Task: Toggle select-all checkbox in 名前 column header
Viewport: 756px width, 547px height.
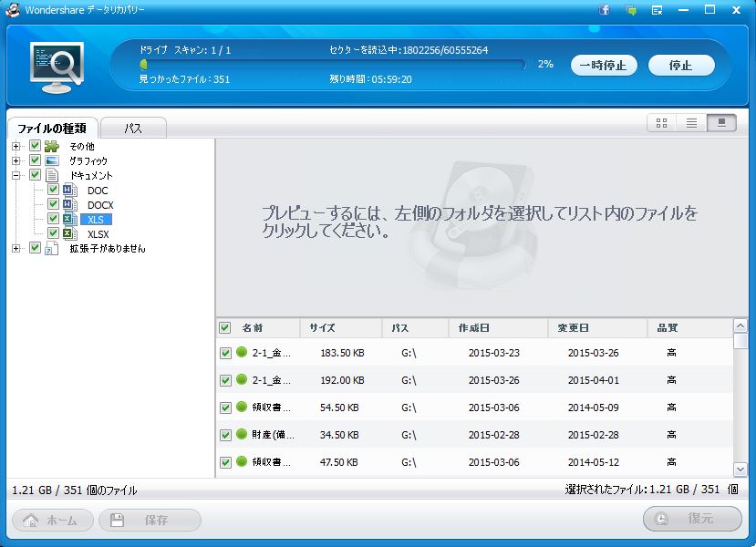Action: coord(225,328)
